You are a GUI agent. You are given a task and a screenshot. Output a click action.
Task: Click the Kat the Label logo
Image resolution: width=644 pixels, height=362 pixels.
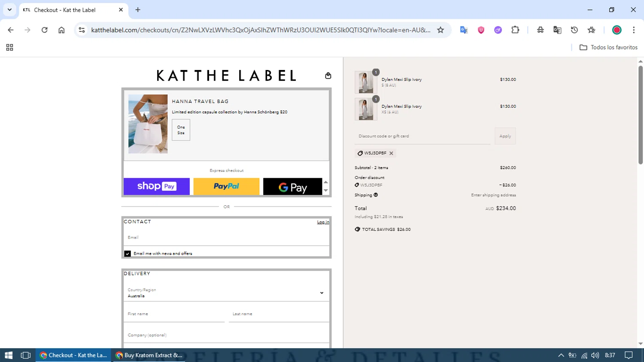[x=226, y=76]
